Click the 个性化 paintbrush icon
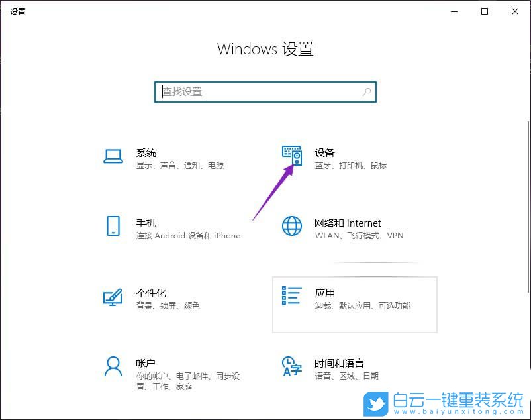Viewport: 531px width, 420px height. (113, 298)
